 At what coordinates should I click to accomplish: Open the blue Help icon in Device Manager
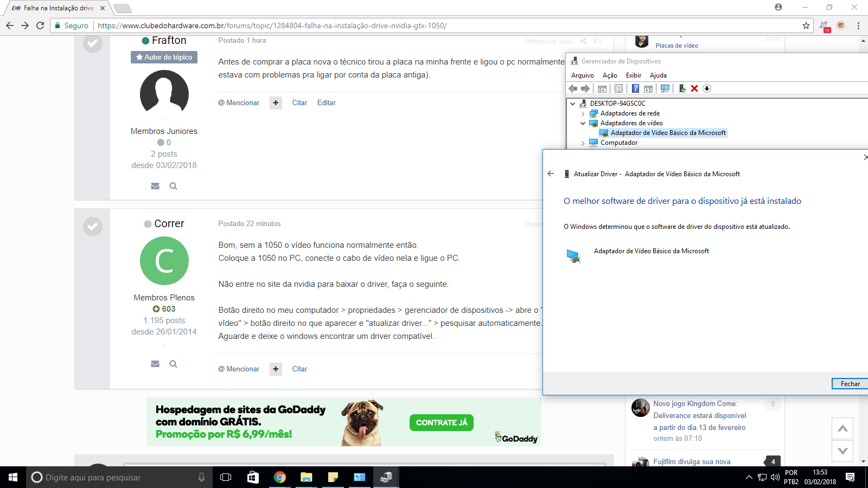click(x=635, y=88)
